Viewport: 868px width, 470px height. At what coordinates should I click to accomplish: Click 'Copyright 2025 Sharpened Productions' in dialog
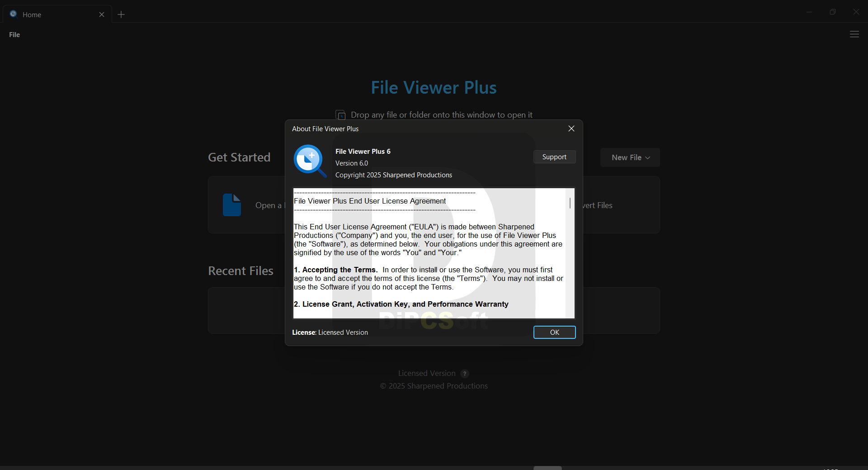pyautogui.click(x=394, y=175)
